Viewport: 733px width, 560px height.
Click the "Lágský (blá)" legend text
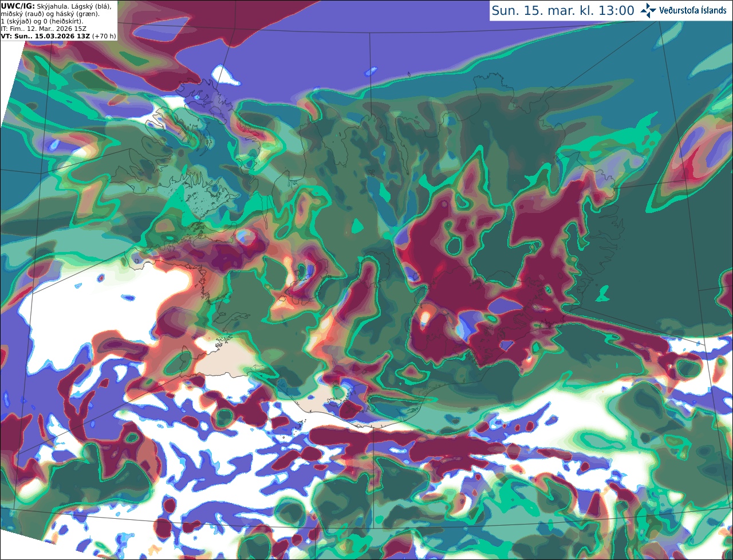[x=91, y=7]
